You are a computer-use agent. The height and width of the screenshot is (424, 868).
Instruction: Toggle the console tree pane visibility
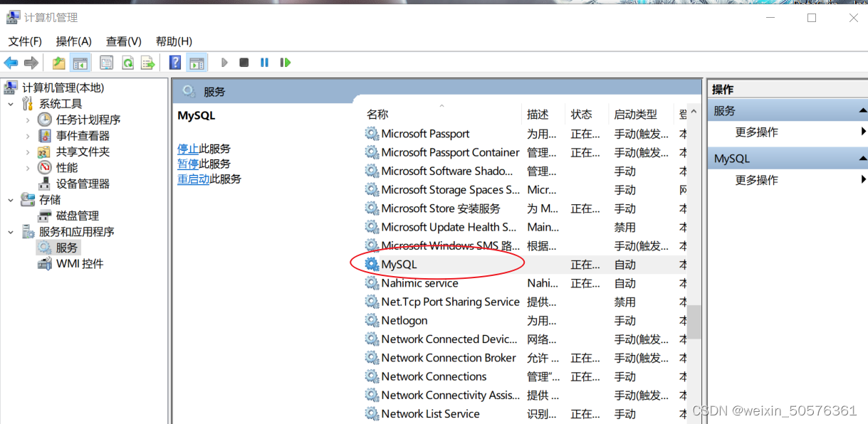80,62
